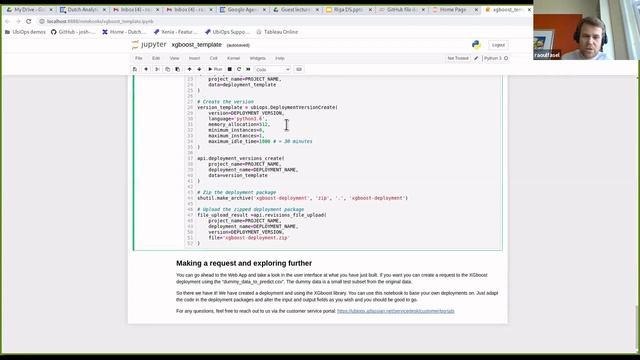Image resolution: width=640 pixels, height=360 pixels.
Task: Interrupt the kernel with stop square icon
Action: tap(230, 69)
